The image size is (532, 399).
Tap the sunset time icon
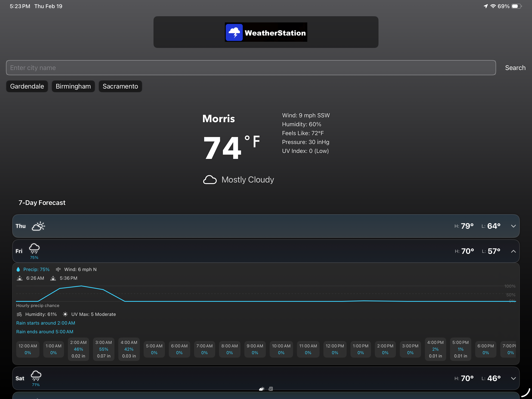(x=53, y=278)
